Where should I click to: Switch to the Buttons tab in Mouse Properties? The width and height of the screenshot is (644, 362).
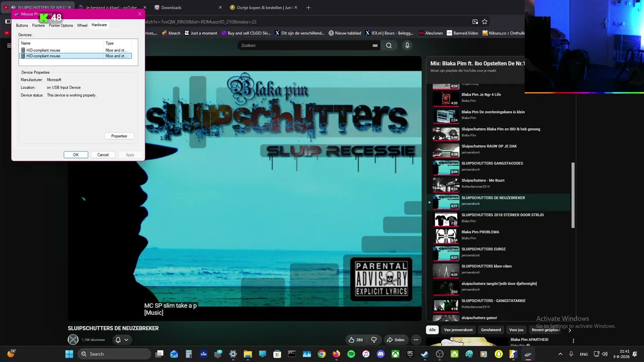click(x=22, y=25)
